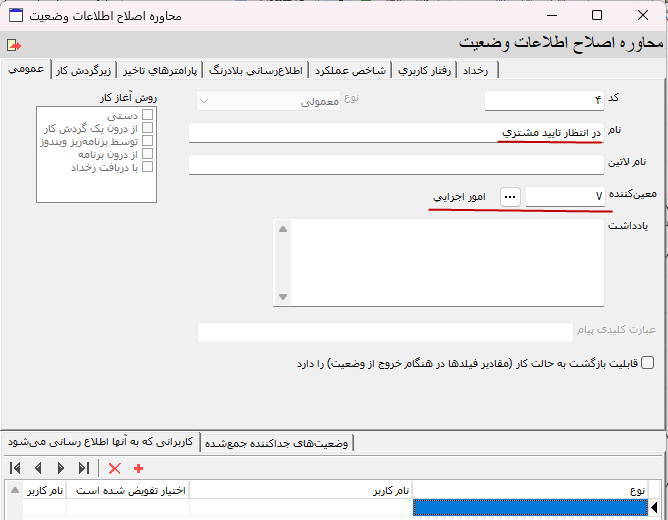
Task: Go to previous record in navigator
Action: tap(38, 468)
